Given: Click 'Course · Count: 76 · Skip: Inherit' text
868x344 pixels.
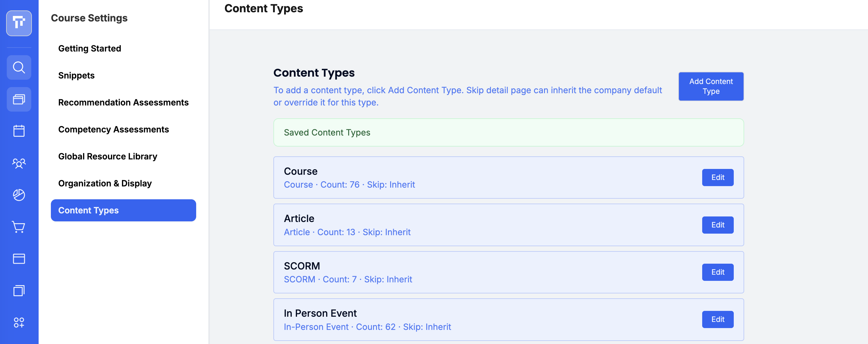Looking at the screenshot, I should 349,185.
